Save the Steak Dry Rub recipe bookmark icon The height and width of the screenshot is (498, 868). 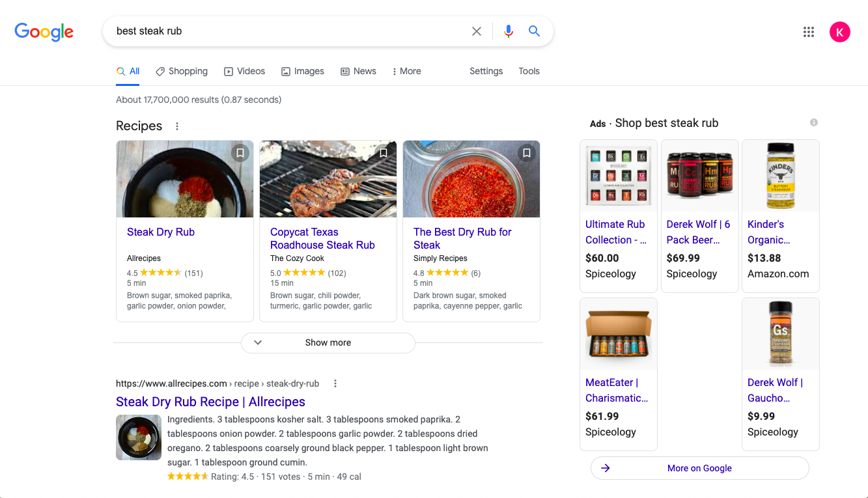(x=240, y=153)
